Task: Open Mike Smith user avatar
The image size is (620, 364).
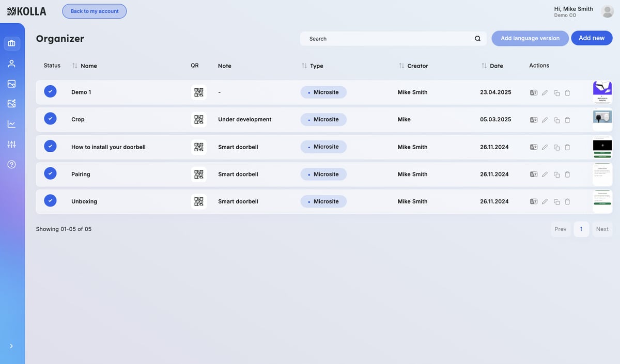Action: (x=608, y=11)
